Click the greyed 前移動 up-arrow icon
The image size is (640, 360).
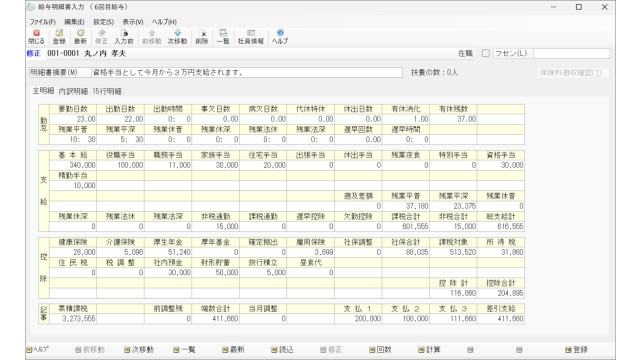click(x=151, y=37)
